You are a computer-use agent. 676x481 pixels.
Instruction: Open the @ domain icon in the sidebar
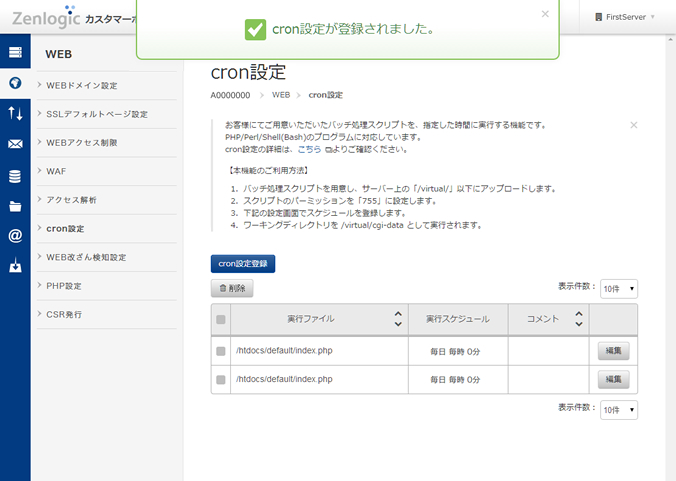click(15, 236)
